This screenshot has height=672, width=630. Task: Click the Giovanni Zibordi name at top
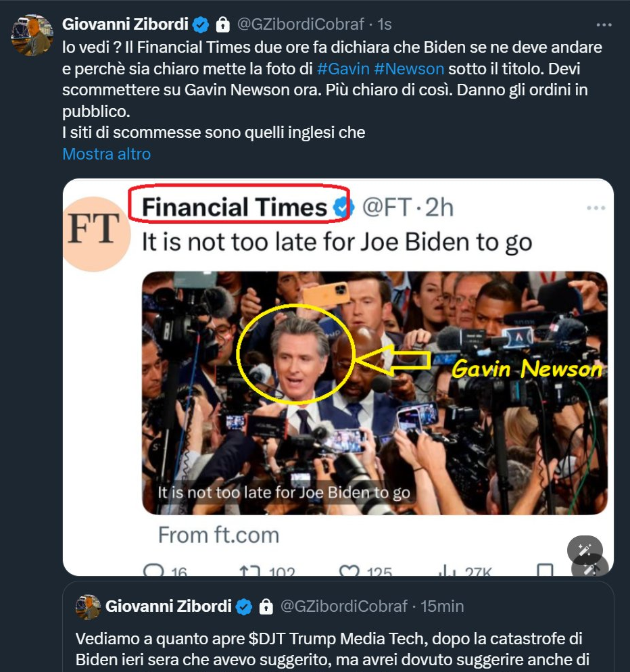pos(125,24)
